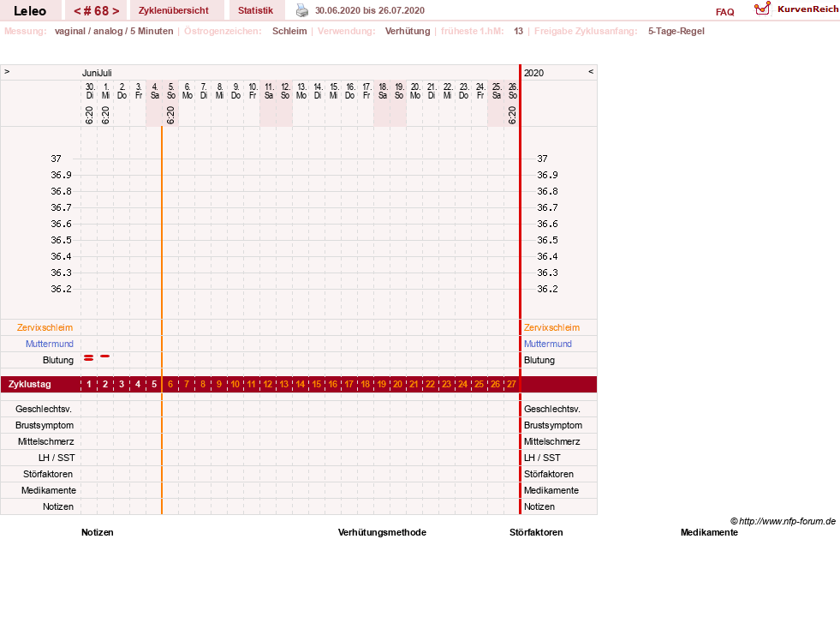The image size is (840, 617).
Task: Click the left 37 temperature label
Action: tap(57, 159)
